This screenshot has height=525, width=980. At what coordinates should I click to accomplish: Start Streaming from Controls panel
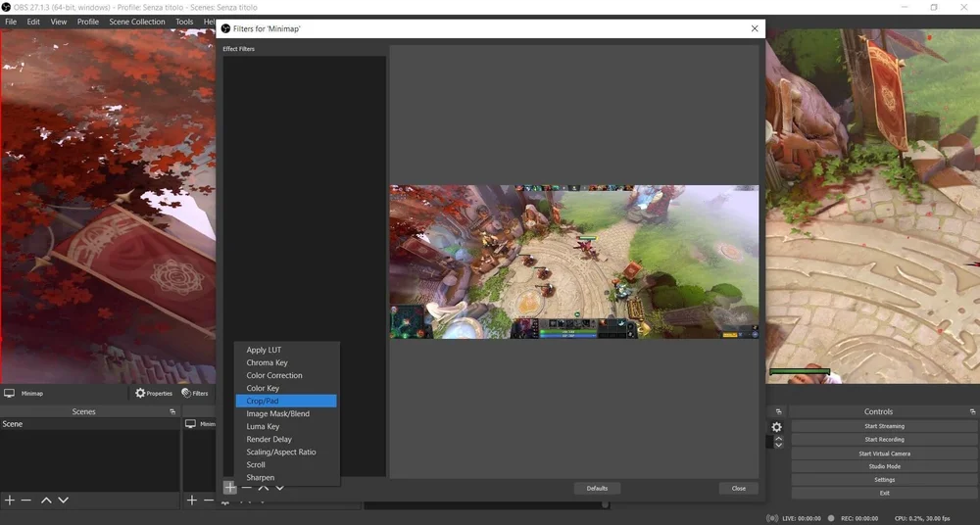click(884, 426)
